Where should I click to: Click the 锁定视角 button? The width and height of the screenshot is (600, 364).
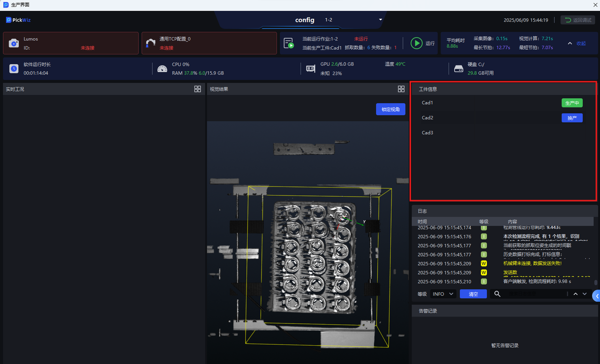pyautogui.click(x=390, y=109)
